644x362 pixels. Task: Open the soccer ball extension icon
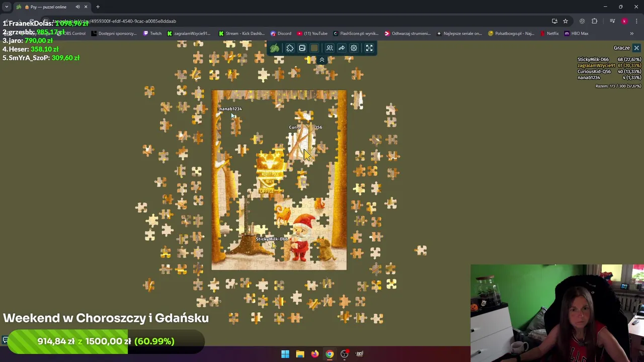[x=582, y=21]
